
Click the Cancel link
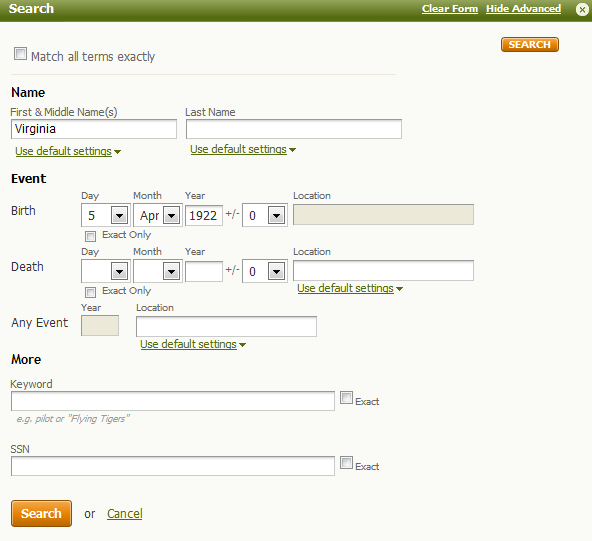pyautogui.click(x=125, y=513)
